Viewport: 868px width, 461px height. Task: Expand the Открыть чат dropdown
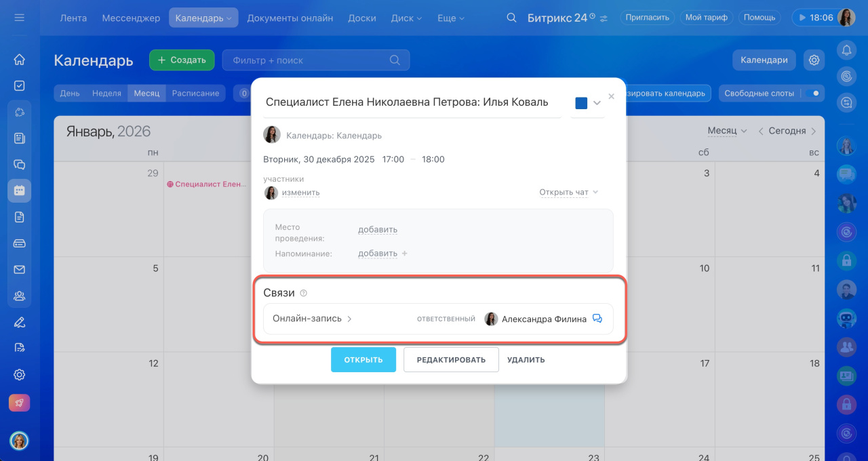click(x=568, y=193)
